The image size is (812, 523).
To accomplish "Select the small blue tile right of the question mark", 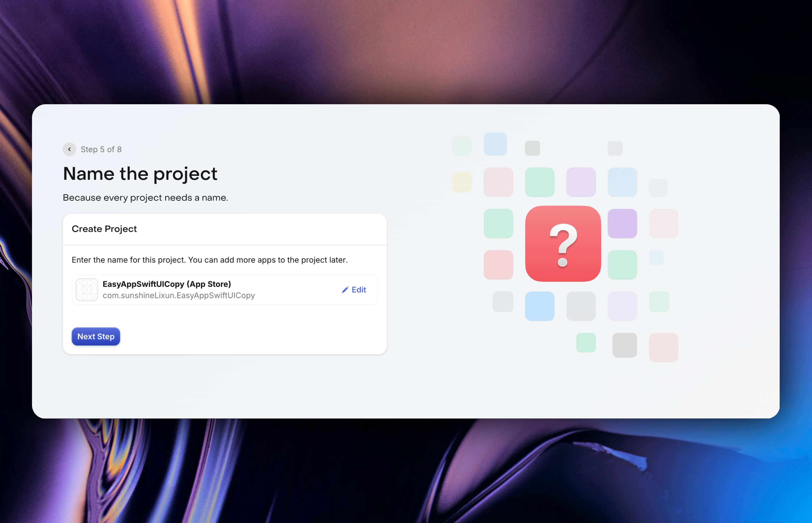I will click(x=657, y=258).
